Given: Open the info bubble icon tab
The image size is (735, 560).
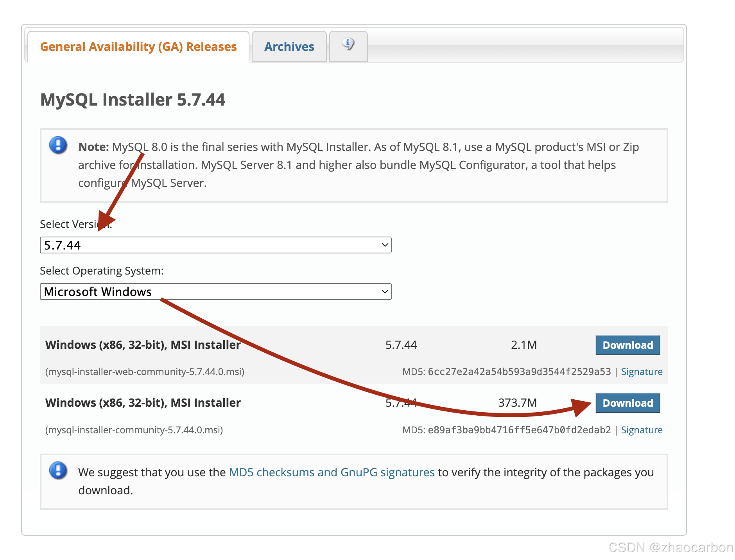Looking at the screenshot, I should click(x=348, y=46).
